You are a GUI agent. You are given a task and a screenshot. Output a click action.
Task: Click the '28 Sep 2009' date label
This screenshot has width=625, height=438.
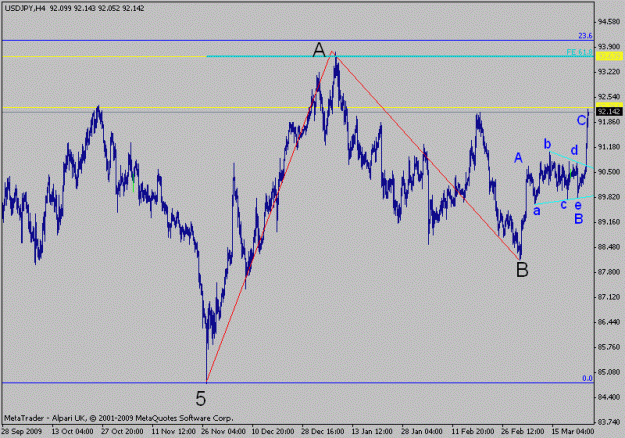click(22, 431)
